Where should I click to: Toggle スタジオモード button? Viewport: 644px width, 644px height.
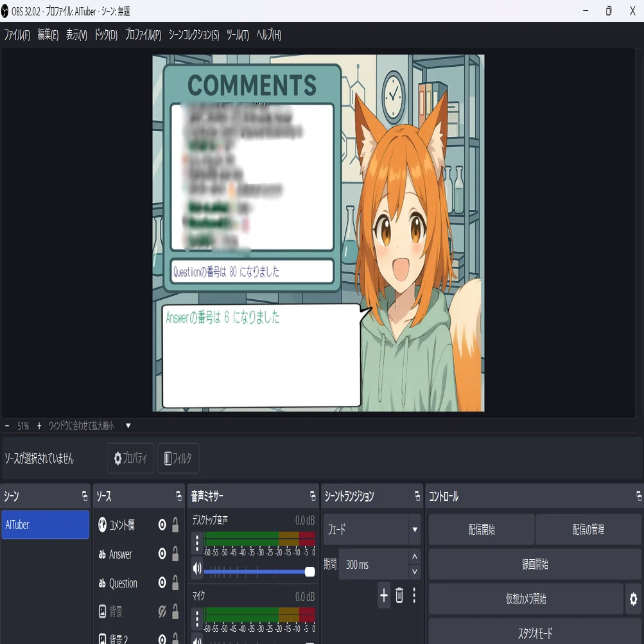click(535, 632)
